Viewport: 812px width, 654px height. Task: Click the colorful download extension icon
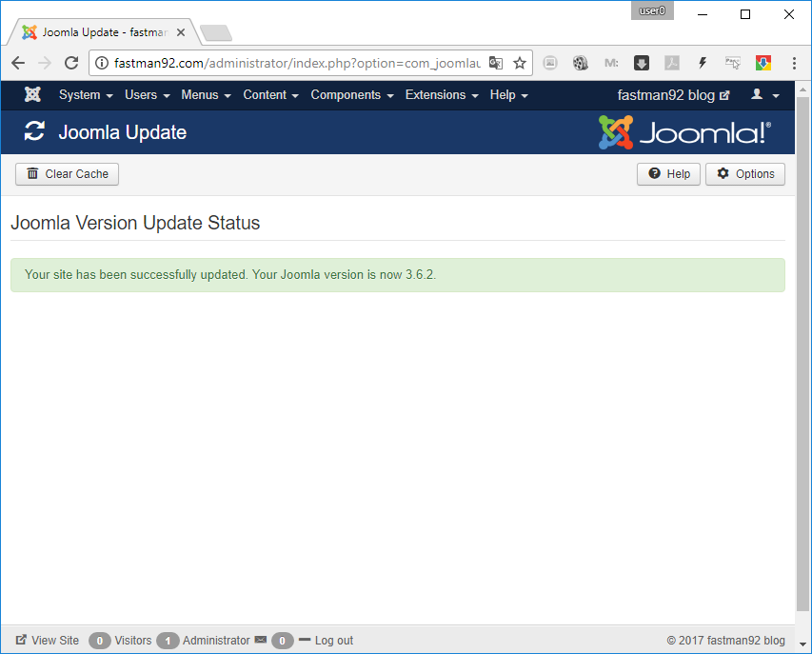pyautogui.click(x=762, y=63)
